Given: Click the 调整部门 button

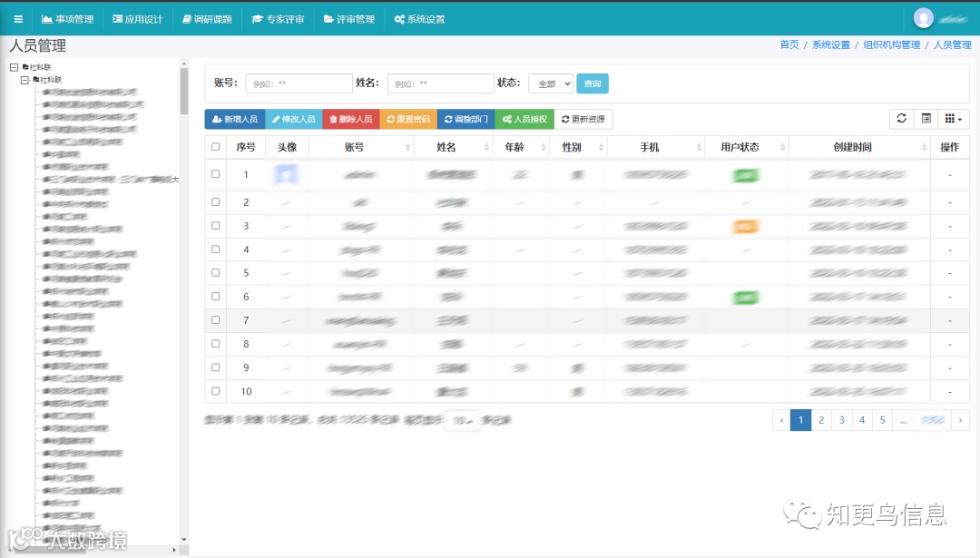Looking at the screenshot, I should pos(465,119).
